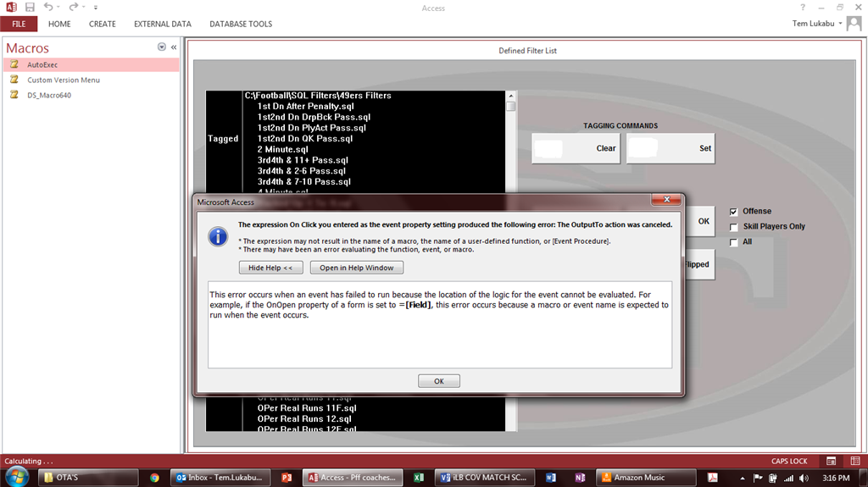Screen dimensions: 868x487
Task: Click the Open in Help Window button
Action: point(357,268)
